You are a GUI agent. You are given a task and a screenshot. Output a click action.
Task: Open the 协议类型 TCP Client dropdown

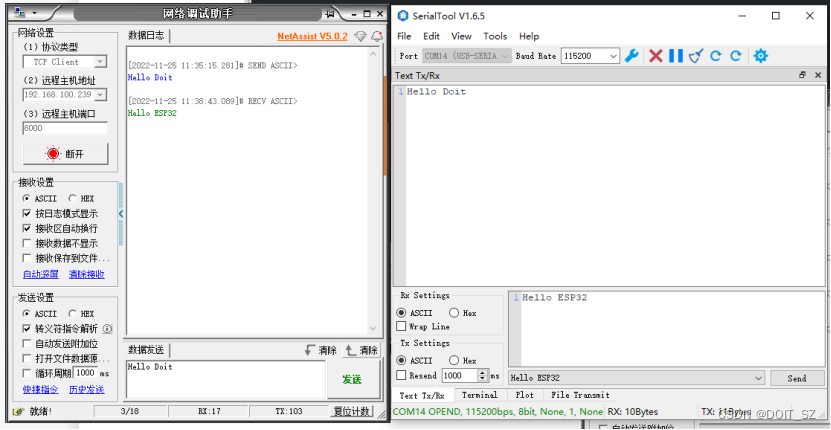tap(100, 62)
